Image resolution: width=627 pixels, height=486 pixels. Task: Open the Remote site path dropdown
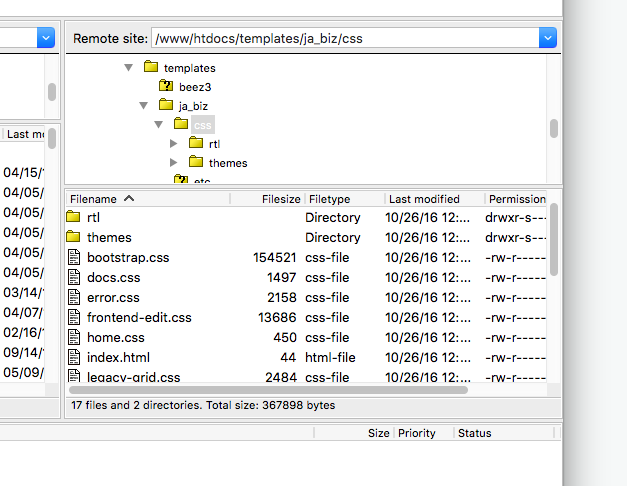coord(547,38)
